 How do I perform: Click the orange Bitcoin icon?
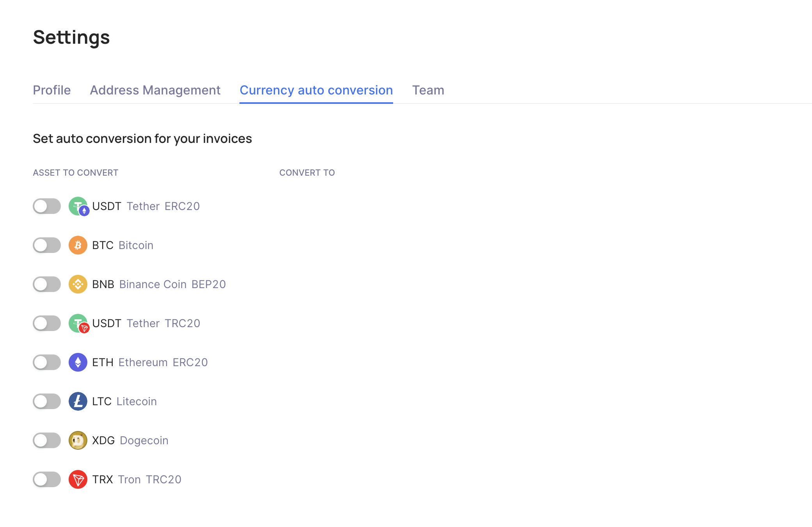click(x=78, y=245)
